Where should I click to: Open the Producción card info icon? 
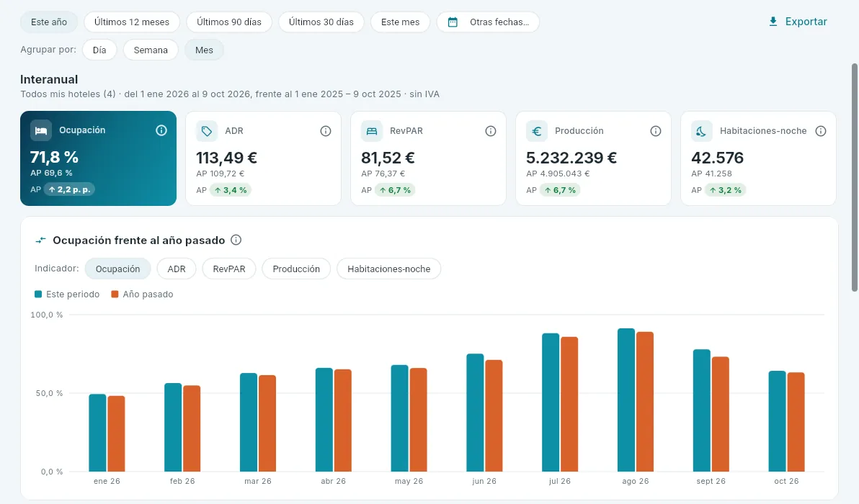pyautogui.click(x=655, y=131)
